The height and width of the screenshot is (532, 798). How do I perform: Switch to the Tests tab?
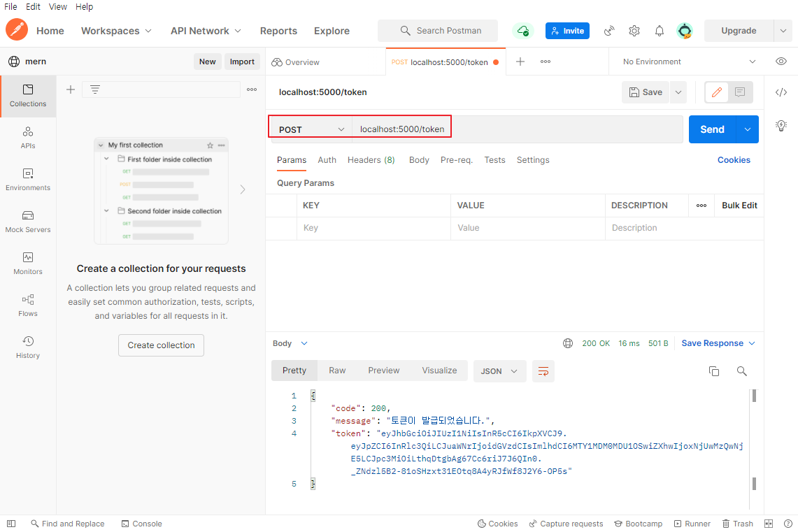pyautogui.click(x=494, y=159)
